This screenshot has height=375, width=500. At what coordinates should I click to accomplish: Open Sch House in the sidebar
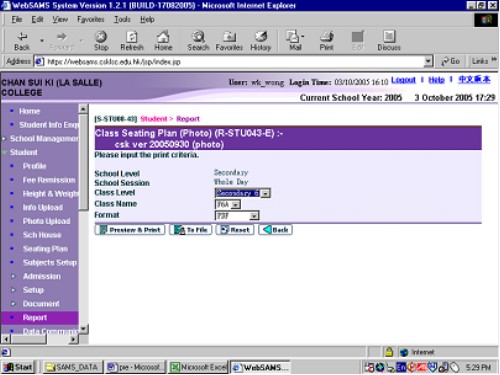click(x=42, y=235)
